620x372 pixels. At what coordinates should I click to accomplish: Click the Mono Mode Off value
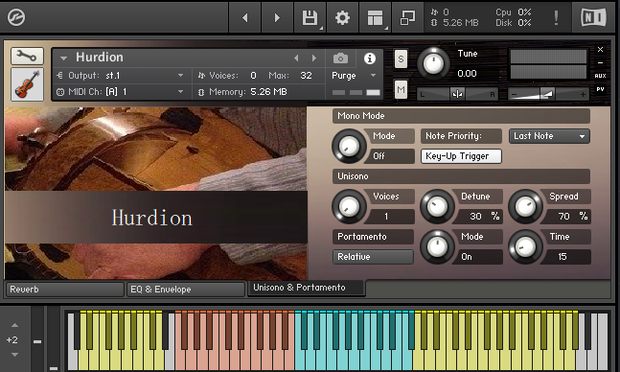pyautogui.click(x=379, y=156)
